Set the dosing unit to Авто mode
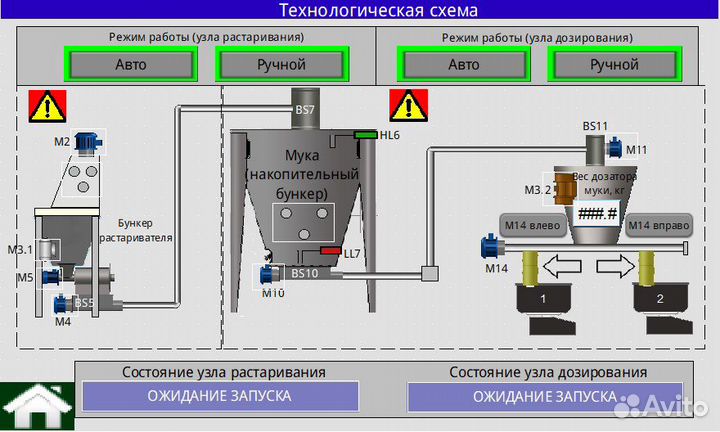The image size is (720, 432). [x=464, y=64]
